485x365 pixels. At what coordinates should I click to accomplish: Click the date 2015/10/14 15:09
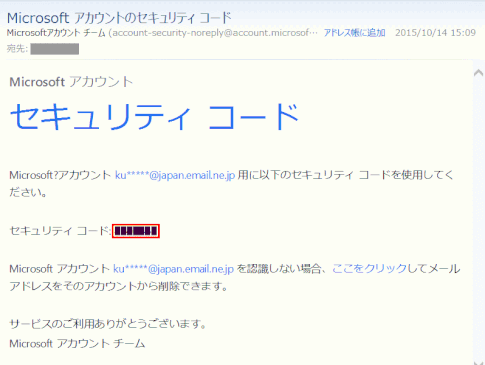(435, 33)
